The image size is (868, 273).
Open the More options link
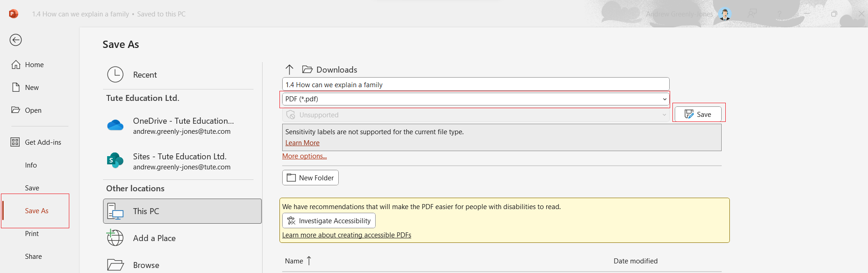(x=305, y=156)
